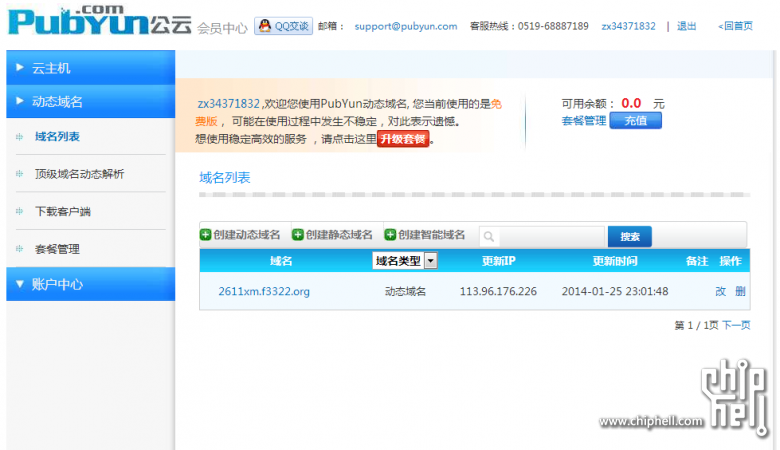Click the 搜索 search button
Viewport: 780px width, 450px height.
pyautogui.click(x=630, y=237)
